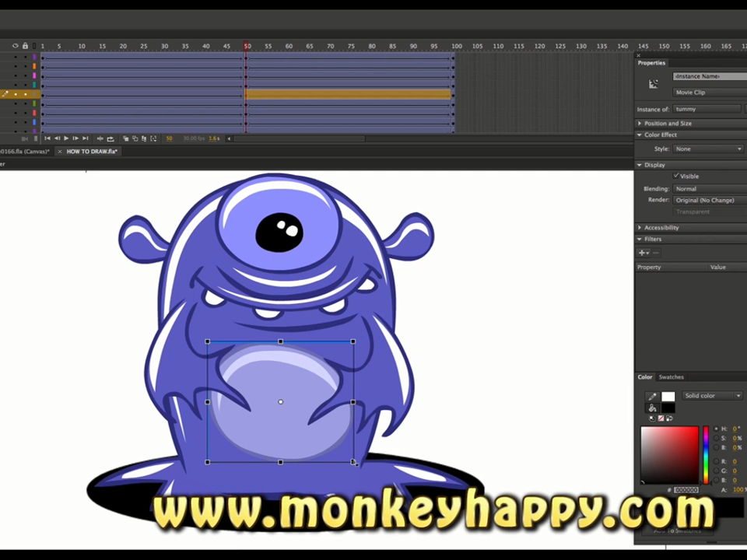
Task: Expand the Accessibility section
Action: pyautogui.click(x=640, y=228)
